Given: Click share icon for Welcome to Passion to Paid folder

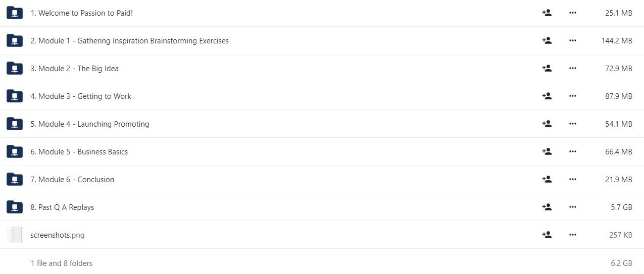Looking at the screenshot, I should click(547, 13).
